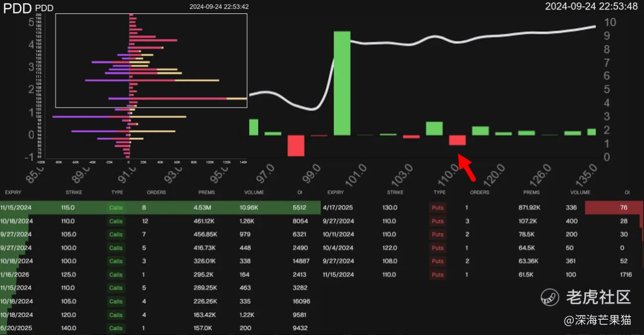Click the 22:53:48 timestamp at top right
The width and height of the screenshot is (644, 335).
(591, 6)
